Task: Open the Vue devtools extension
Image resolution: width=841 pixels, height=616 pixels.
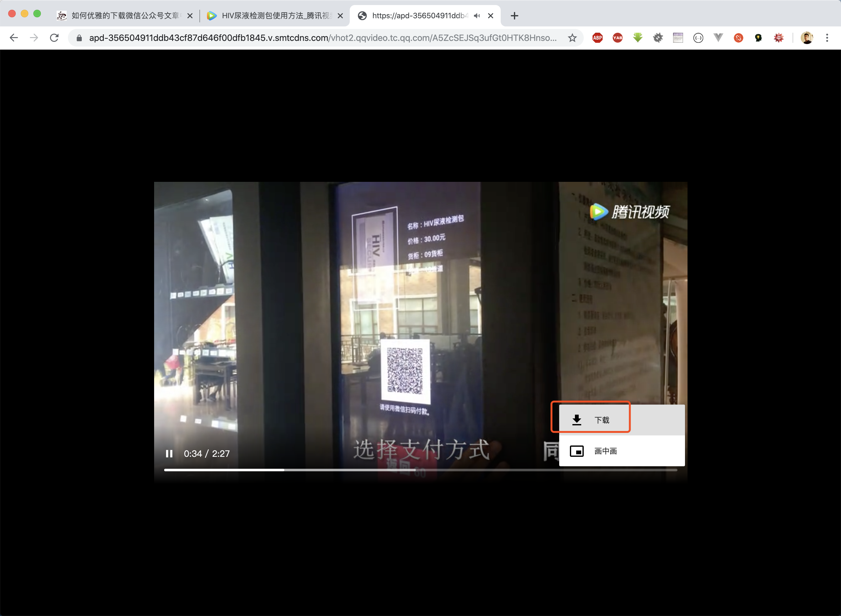Action: click(718, 38)
